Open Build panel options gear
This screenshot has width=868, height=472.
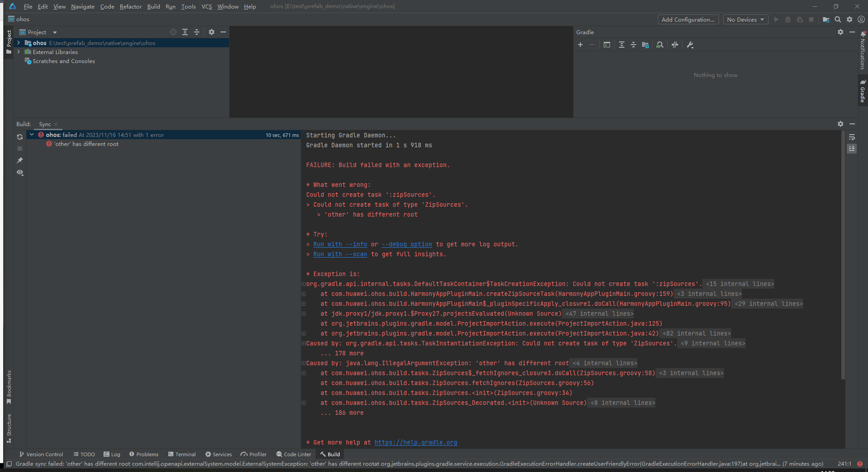(x=841, y=124)
